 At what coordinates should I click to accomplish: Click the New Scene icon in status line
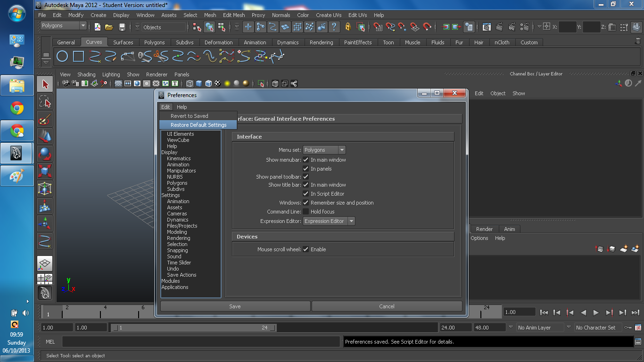tap(98, 27)
